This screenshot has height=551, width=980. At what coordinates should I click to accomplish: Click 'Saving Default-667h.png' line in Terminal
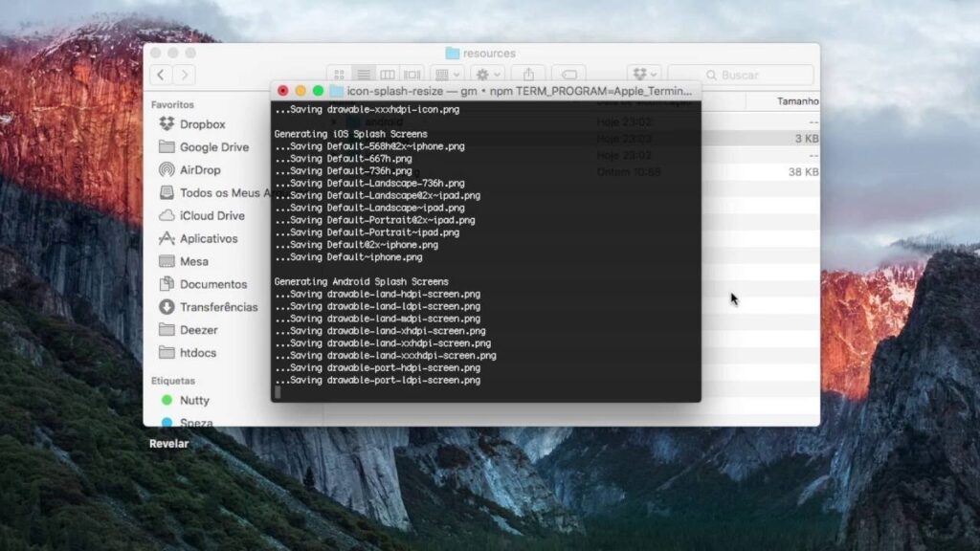(x=344, y=159)
